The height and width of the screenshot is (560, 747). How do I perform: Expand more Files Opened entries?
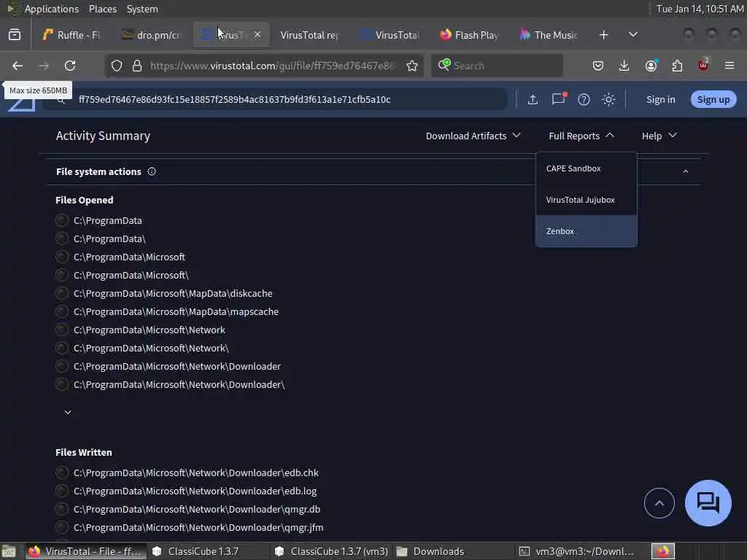click(68, 412)
